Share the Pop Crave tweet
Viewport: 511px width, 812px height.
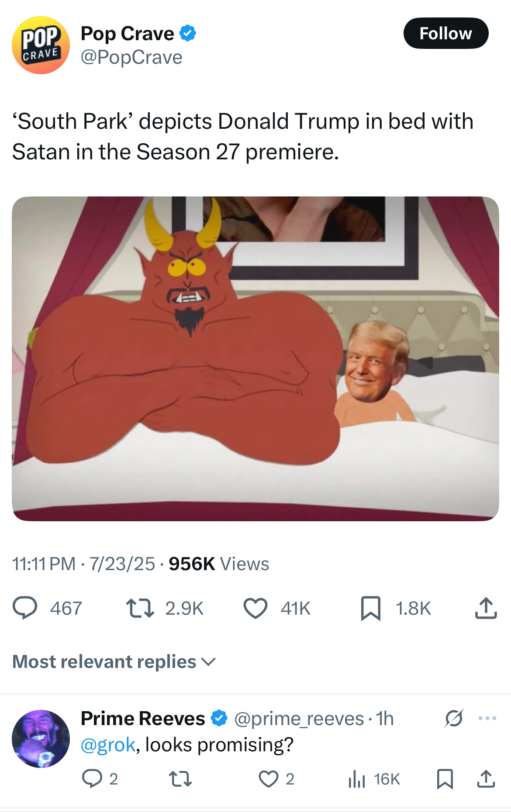(x=486, y=608)
